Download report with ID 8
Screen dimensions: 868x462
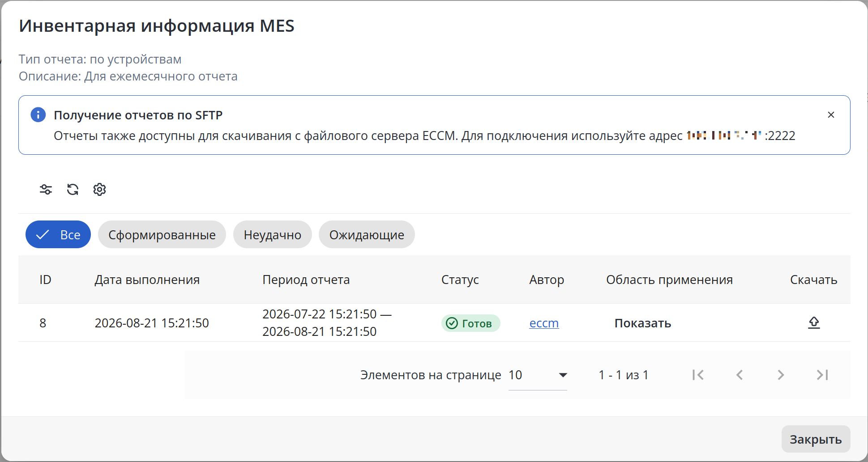(x=814, y=322)
